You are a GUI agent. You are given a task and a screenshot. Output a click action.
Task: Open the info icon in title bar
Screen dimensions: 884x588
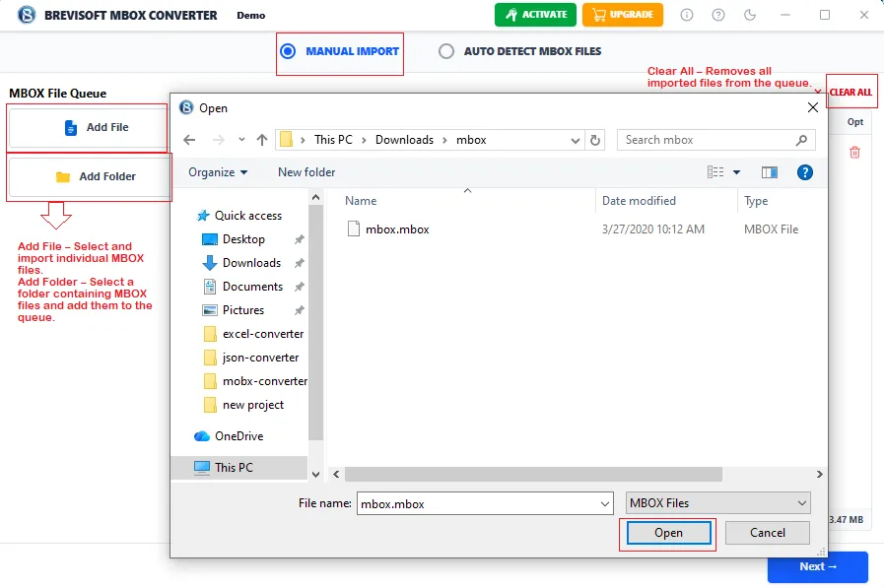point(687,15)
